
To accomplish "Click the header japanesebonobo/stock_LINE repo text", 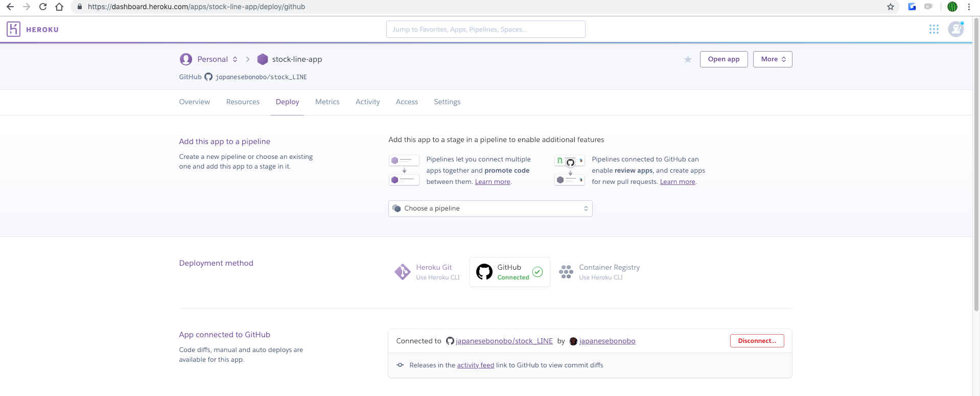I will [x=261, y=77].
